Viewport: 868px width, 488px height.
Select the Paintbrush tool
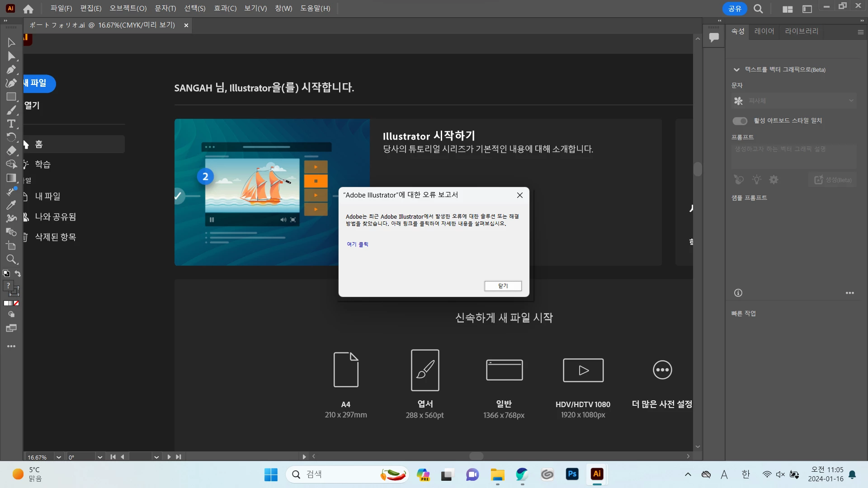click(x=11, y=110)
